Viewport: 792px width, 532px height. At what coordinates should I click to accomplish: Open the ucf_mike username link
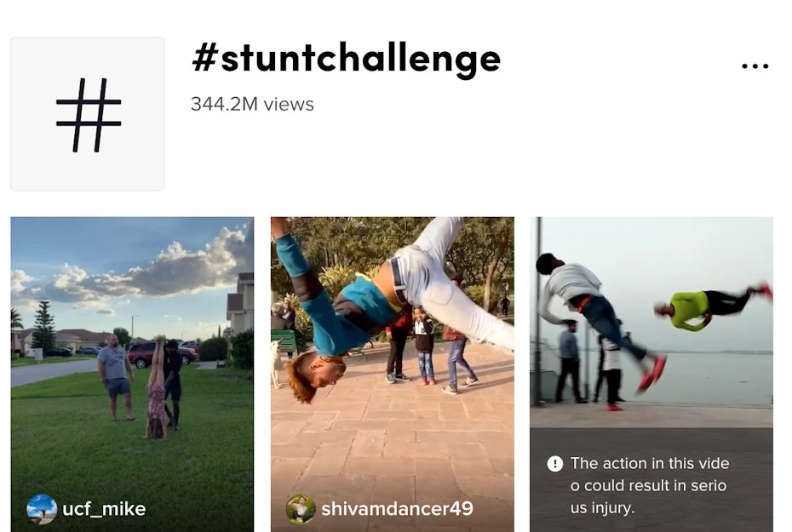[x=104, y=509]
